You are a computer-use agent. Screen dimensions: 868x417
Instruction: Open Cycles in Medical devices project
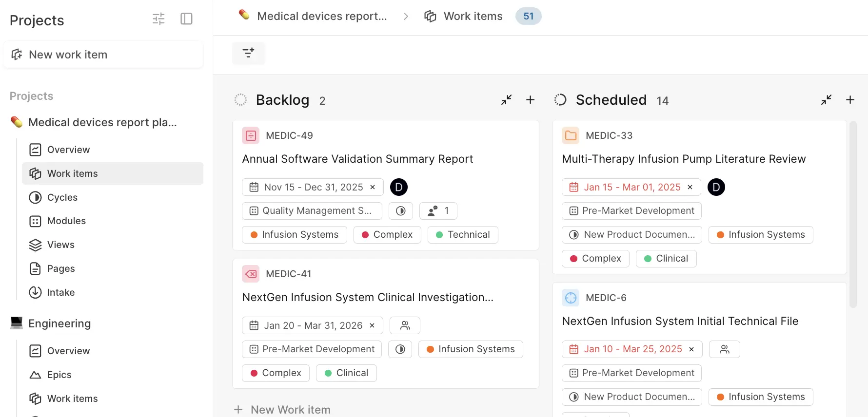coord(62,197)
